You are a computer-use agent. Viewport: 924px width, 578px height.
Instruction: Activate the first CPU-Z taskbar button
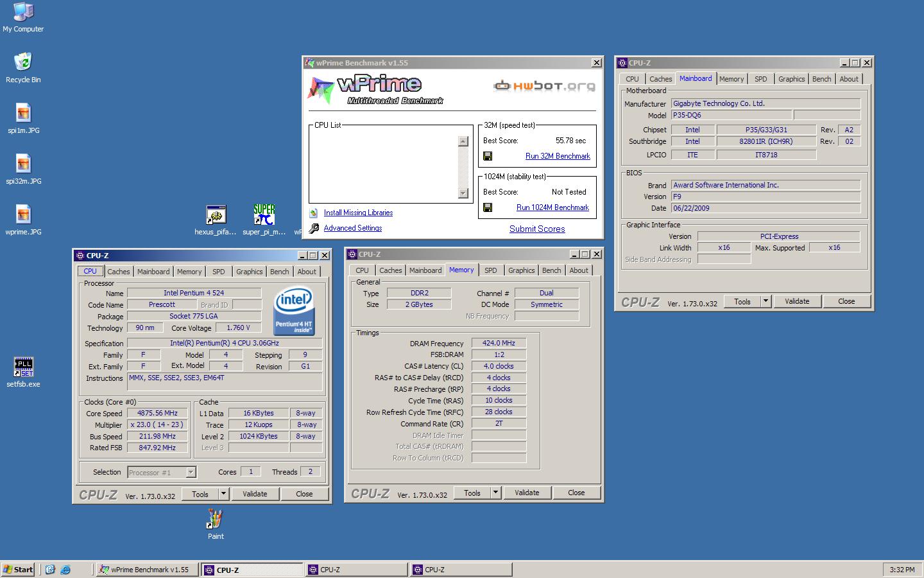[252, 570]
